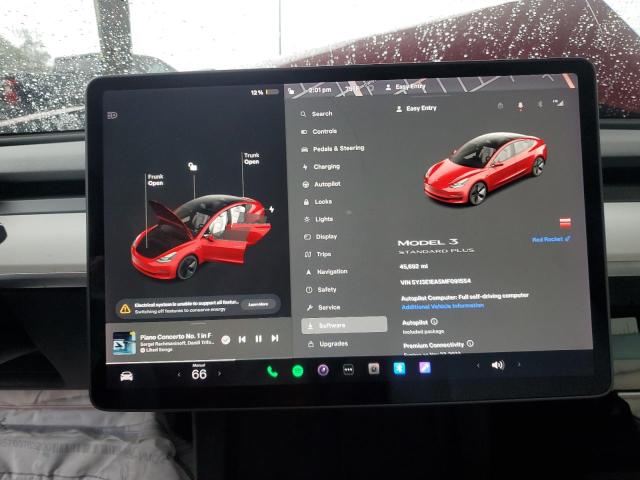The image size is (640, 480).
Task: Open the Search menu entry
Action: coord(317,114)
